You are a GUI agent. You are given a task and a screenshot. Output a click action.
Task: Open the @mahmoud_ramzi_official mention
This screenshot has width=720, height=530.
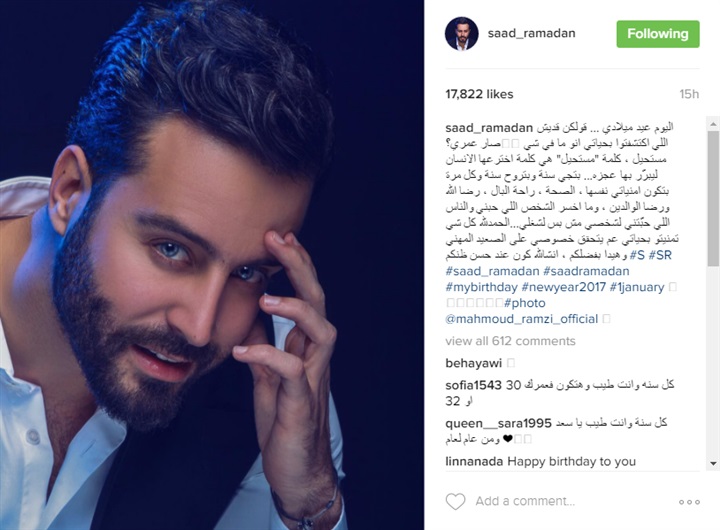point(522,319)
